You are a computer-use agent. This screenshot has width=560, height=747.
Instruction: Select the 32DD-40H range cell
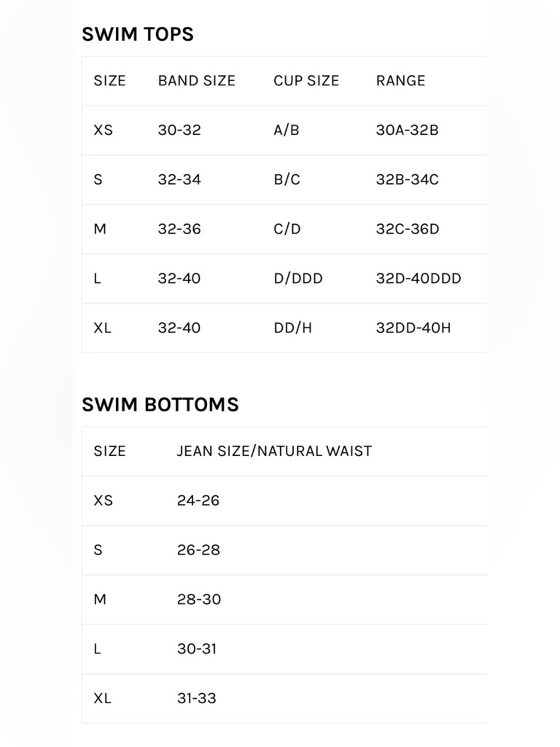tap(413, 327)
